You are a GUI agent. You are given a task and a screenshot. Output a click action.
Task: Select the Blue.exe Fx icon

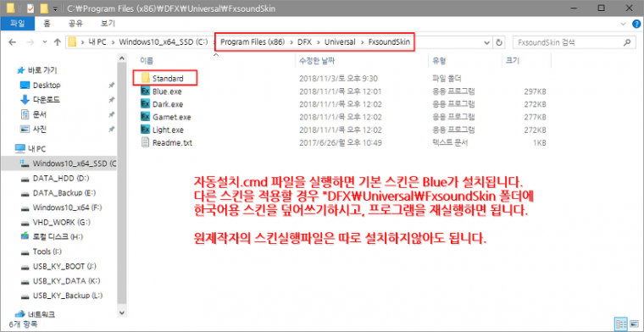146,91
